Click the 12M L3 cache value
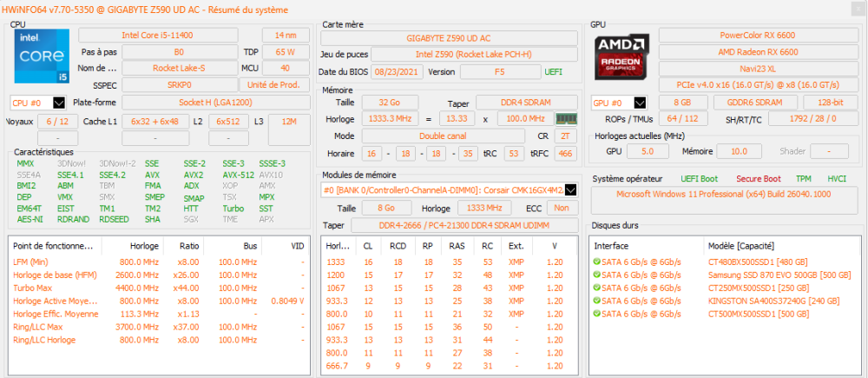This screenshot has height=378, width=868. point(289,129)
